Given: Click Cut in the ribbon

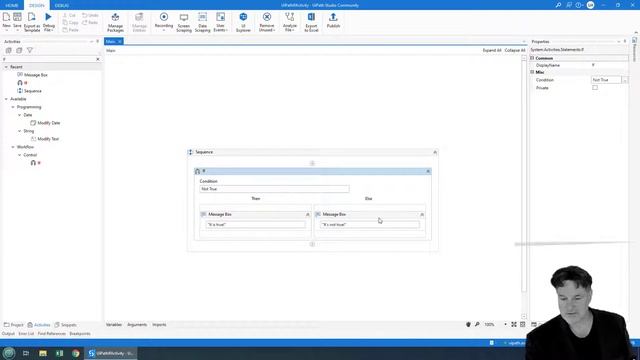Looking at the screenshot, I should 69,15.
